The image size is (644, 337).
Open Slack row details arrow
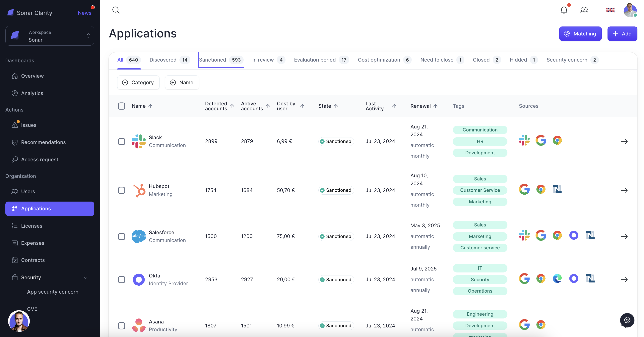coord(624,141)
